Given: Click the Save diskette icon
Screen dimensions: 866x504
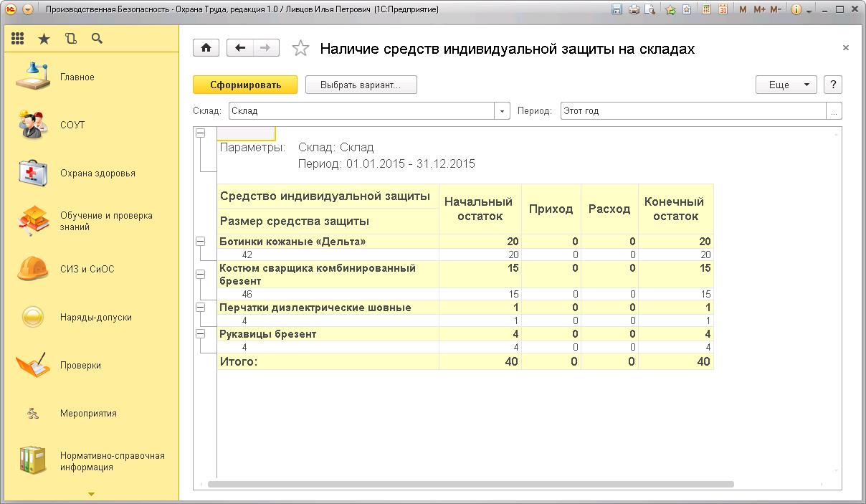Looking at the screenshot, I should [617, 10].
